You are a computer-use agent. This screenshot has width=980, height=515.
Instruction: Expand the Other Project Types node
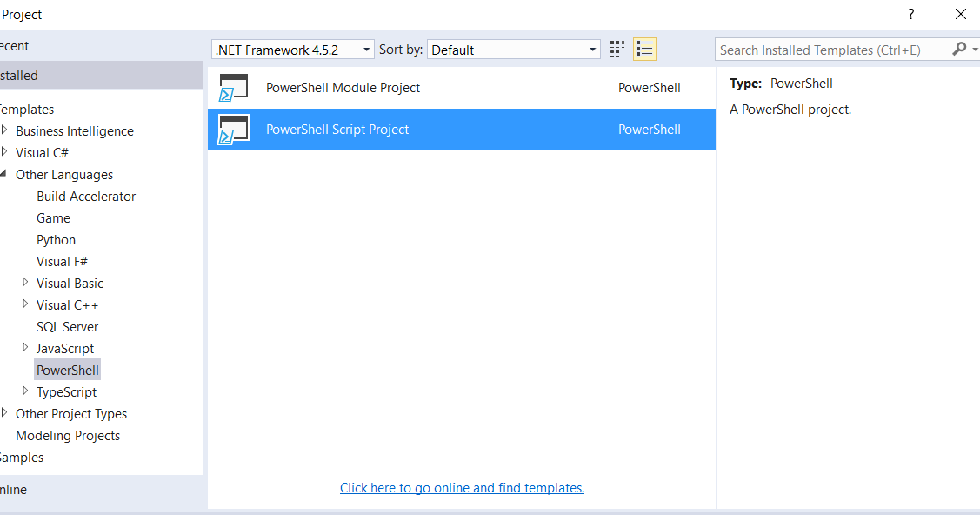point(4,413)
